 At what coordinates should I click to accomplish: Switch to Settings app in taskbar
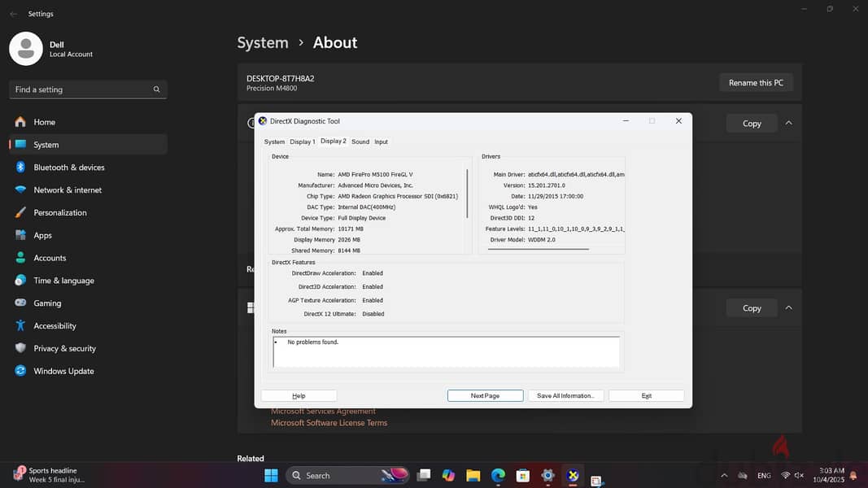click(x=548, y=475)
